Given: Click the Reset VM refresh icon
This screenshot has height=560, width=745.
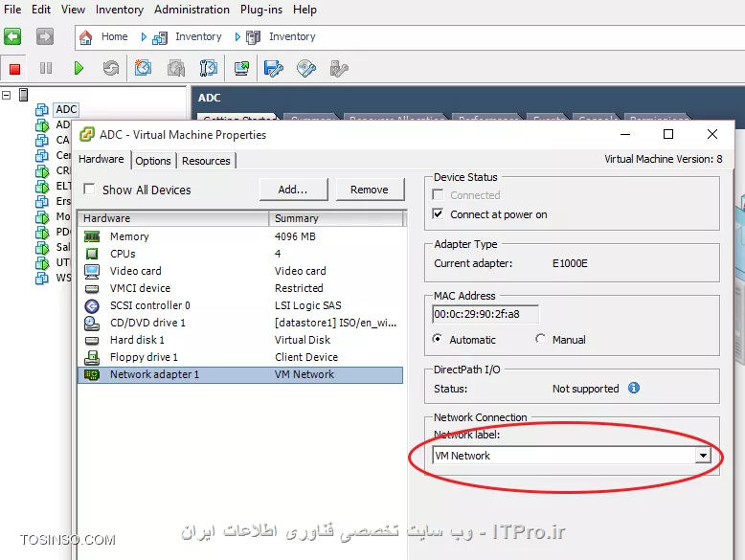Looking at the screenshot, I should pyautogui.click(x=111, y=68).
